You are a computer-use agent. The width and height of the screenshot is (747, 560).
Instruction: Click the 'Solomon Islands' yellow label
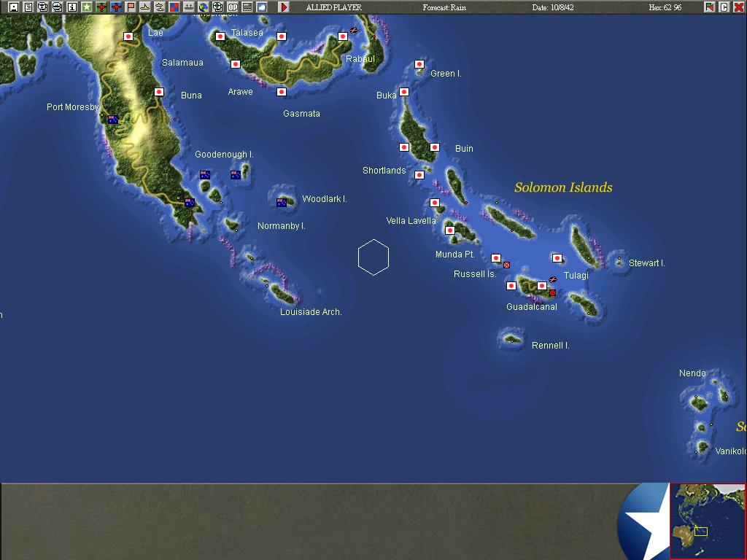563,187
